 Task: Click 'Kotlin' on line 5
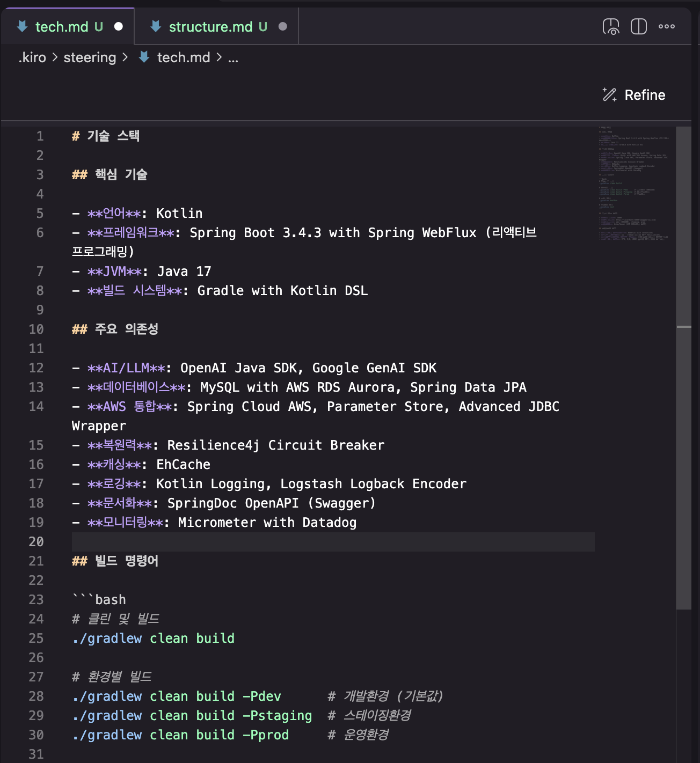point(179,213)
